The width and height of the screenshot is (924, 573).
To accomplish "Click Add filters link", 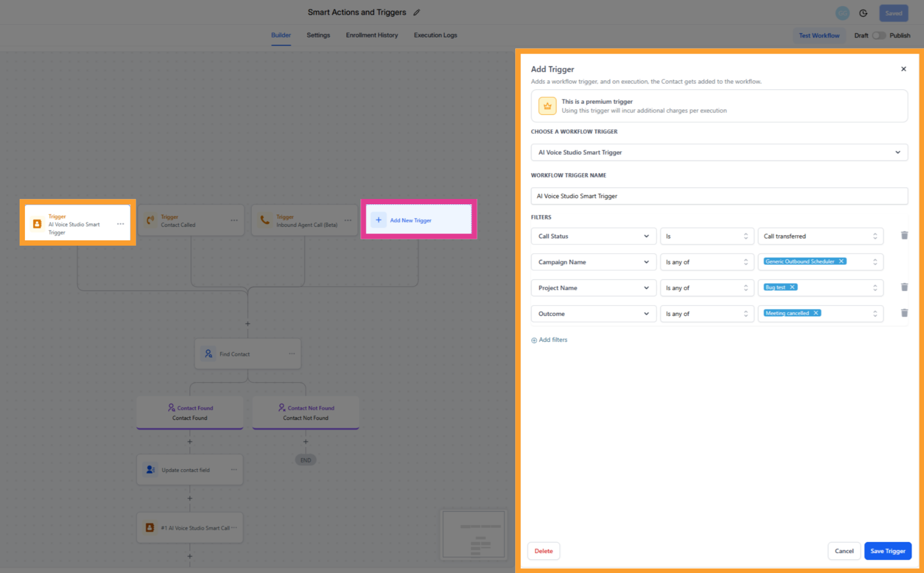I will point(549,340).
